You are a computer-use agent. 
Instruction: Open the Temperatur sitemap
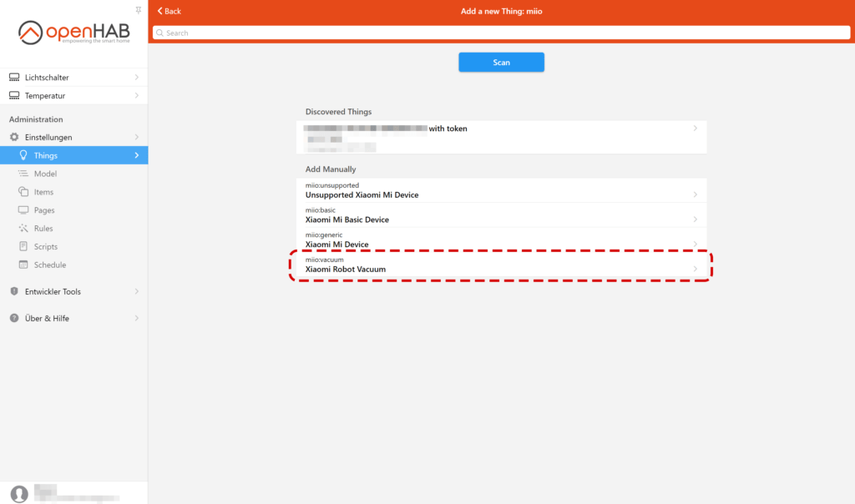click(73, 95)
